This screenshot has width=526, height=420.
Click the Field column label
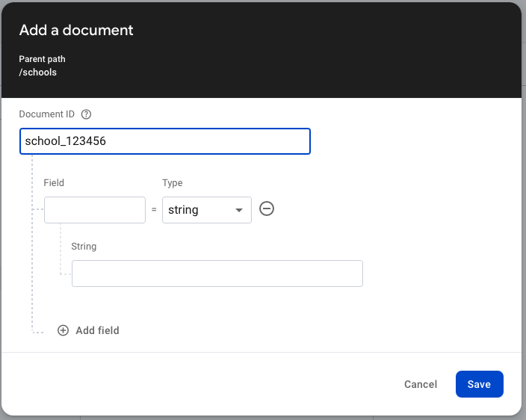pos(54,183)
